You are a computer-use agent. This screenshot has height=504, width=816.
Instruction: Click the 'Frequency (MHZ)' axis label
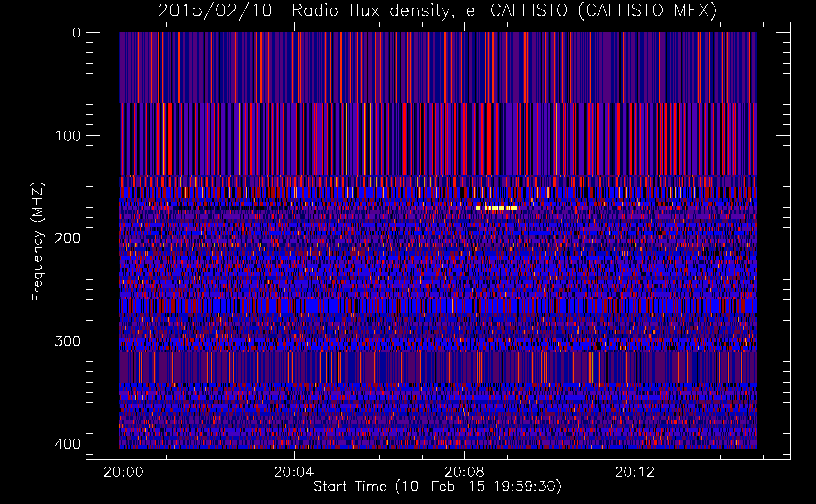click(x=38, y=241)
